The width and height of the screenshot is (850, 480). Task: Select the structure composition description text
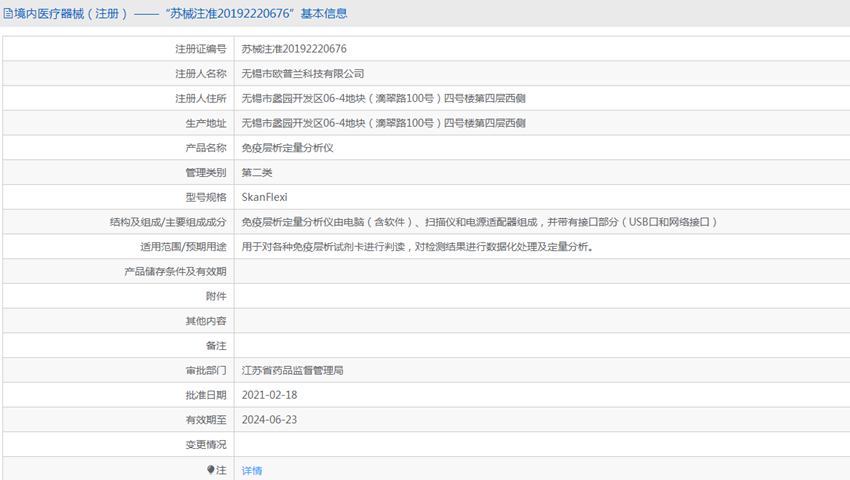480,222
